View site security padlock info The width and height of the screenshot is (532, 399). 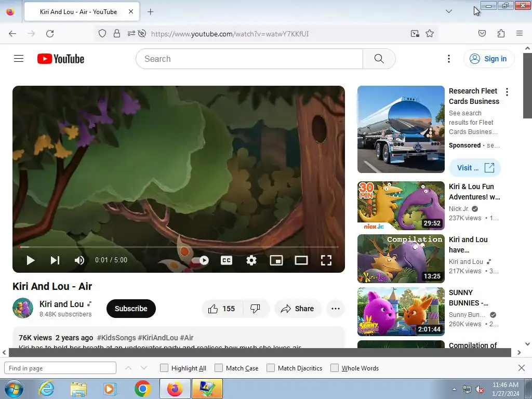(x=117, y=33)
